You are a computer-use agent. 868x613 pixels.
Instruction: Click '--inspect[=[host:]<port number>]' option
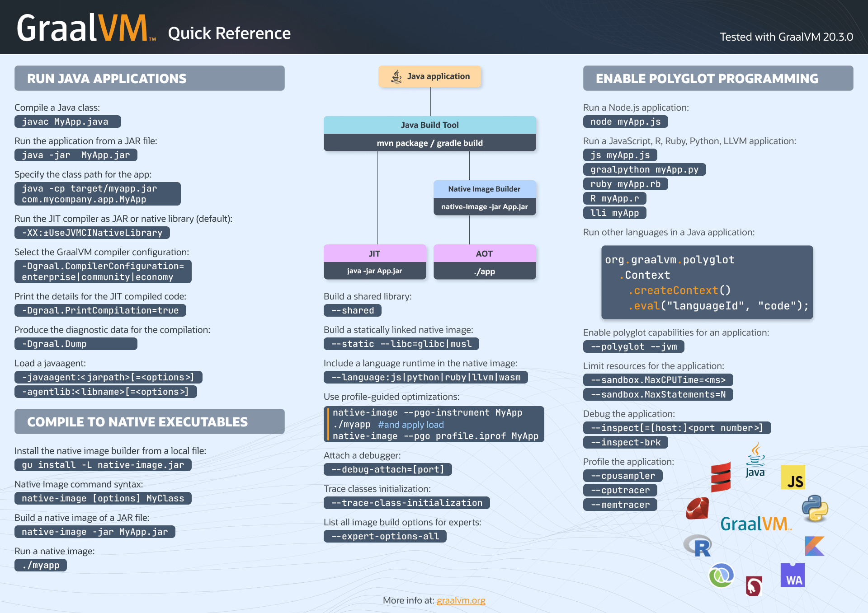click(677, 428)
